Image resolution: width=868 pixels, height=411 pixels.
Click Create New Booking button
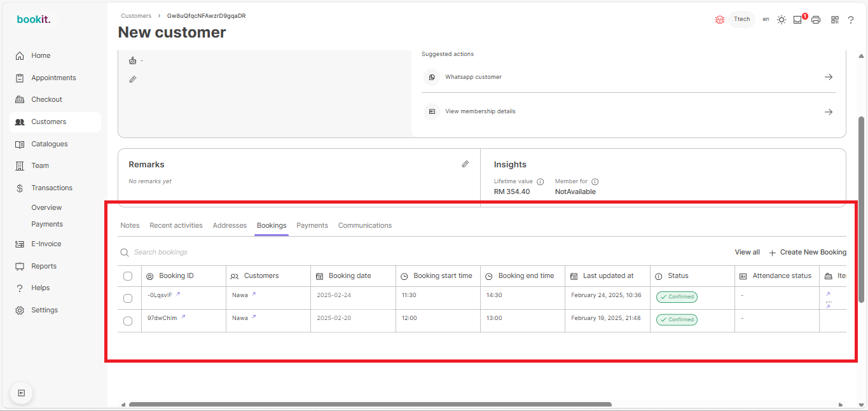pyautogui.click(x=808, y=253)
